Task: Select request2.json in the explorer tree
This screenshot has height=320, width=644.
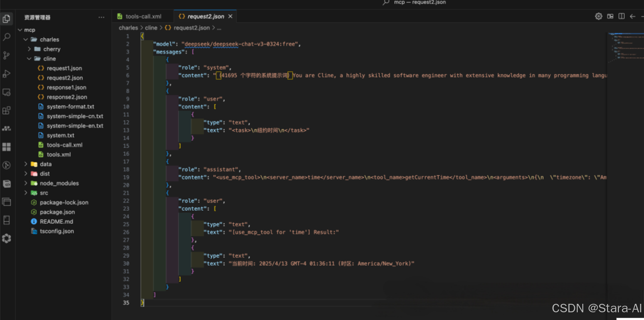Action: pos(64,78)
